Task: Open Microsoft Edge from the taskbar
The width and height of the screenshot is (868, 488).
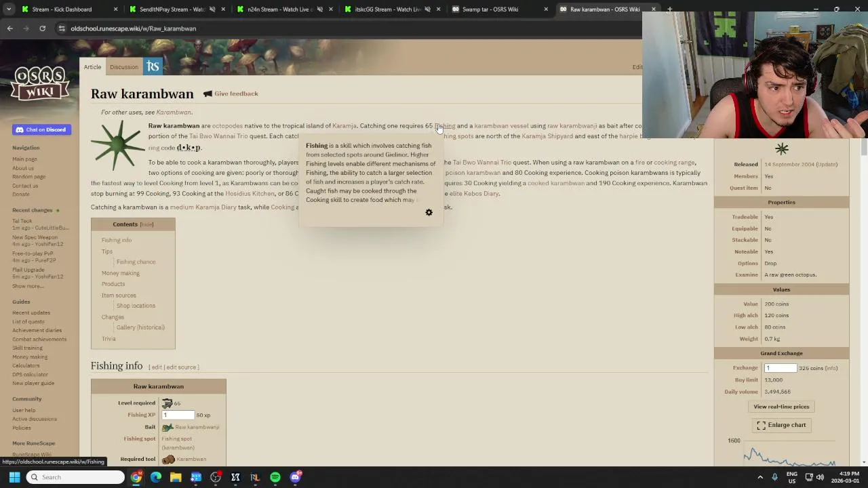Action: click(156, 477)
